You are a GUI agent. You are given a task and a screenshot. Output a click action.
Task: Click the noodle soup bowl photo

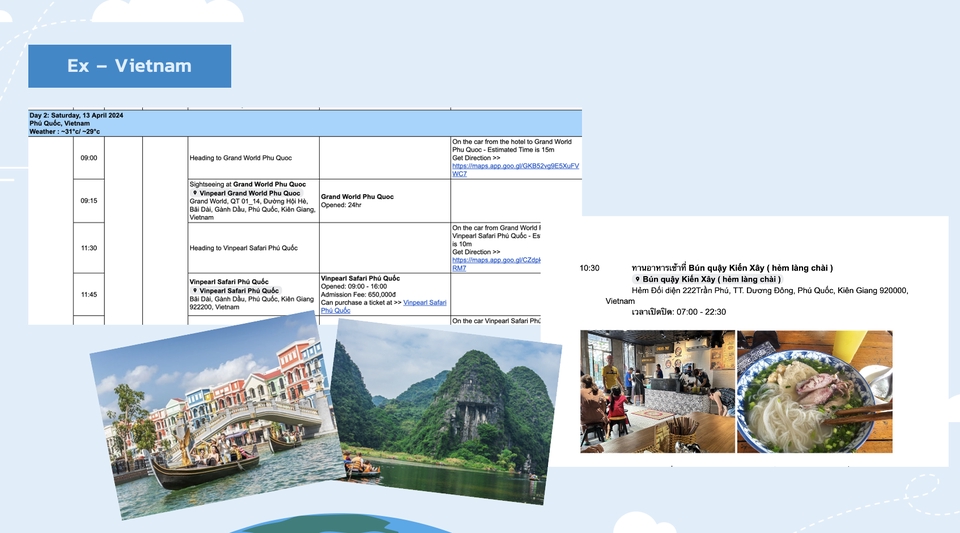pyautogui.click(x=815, y=392)
